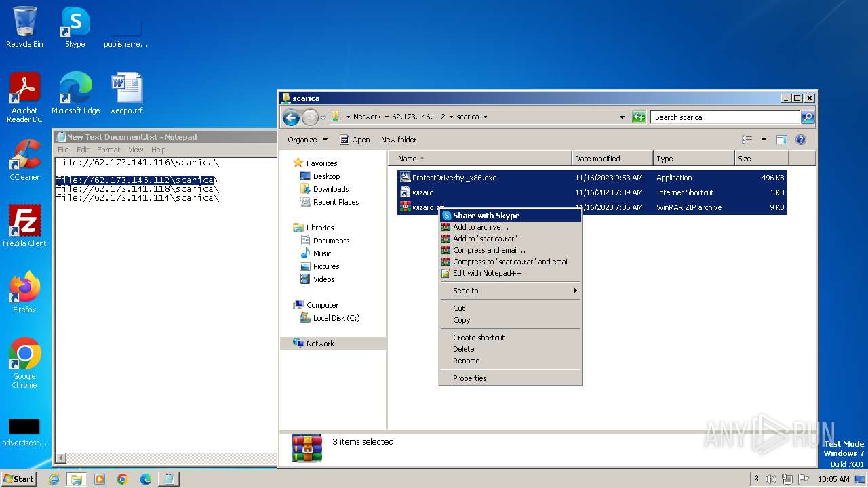Open Notepad Format menu
Screen dimensions: 868x488
108,150
